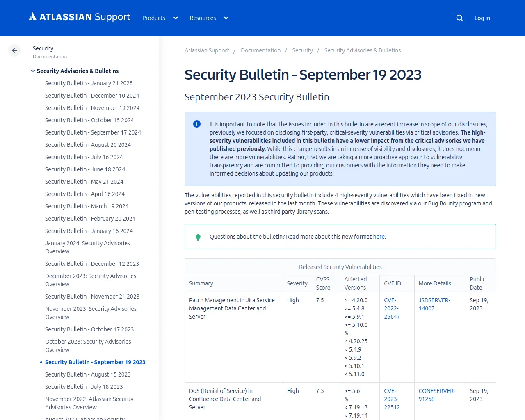This screenshot has width=525, height=420.
Task: Open the Atlassian Support breadcrumb
Action: click(207, 50)
